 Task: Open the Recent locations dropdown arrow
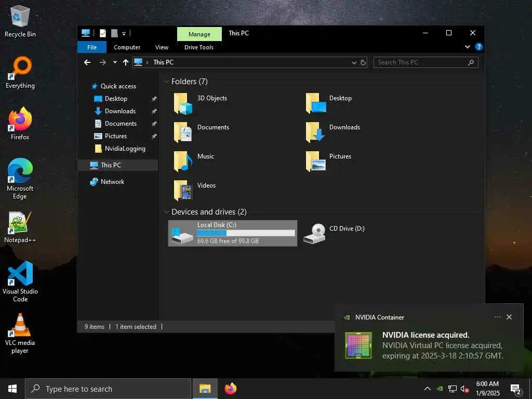115,62
